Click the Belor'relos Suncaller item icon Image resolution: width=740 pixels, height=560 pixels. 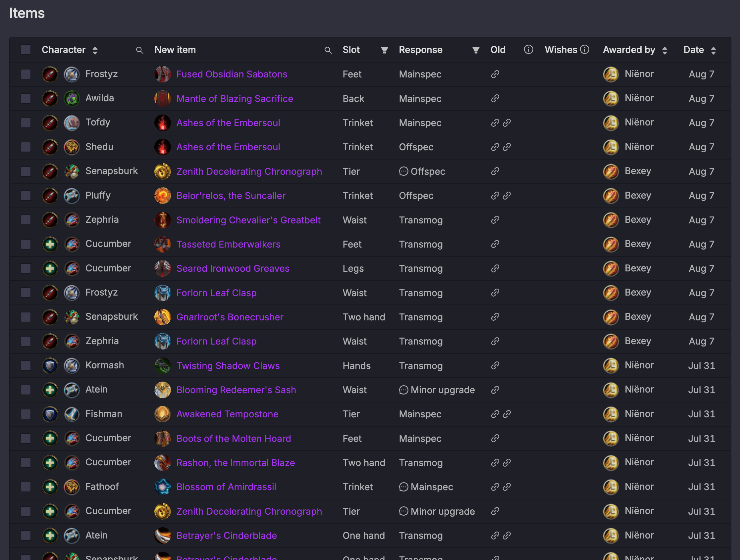[x=163, y=196]
